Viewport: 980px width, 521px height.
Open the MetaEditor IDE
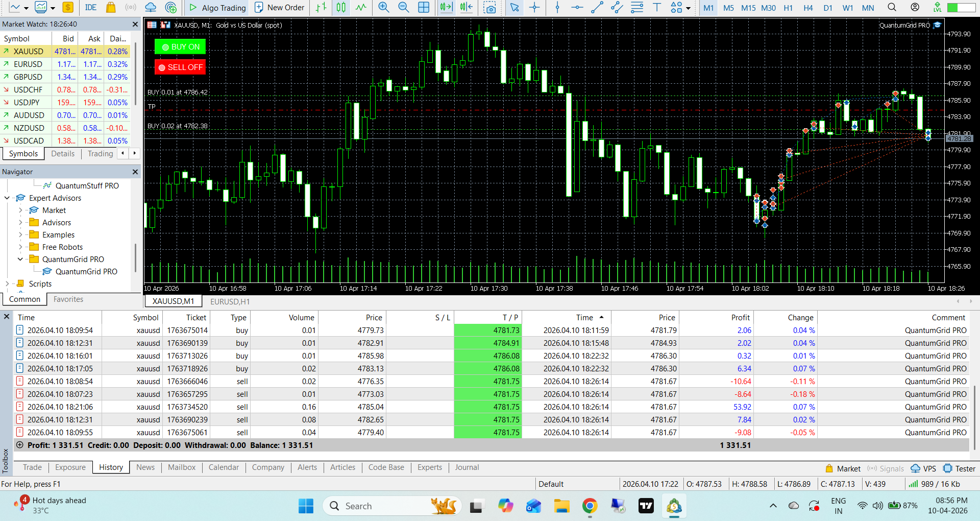click(x=91, y=7)
